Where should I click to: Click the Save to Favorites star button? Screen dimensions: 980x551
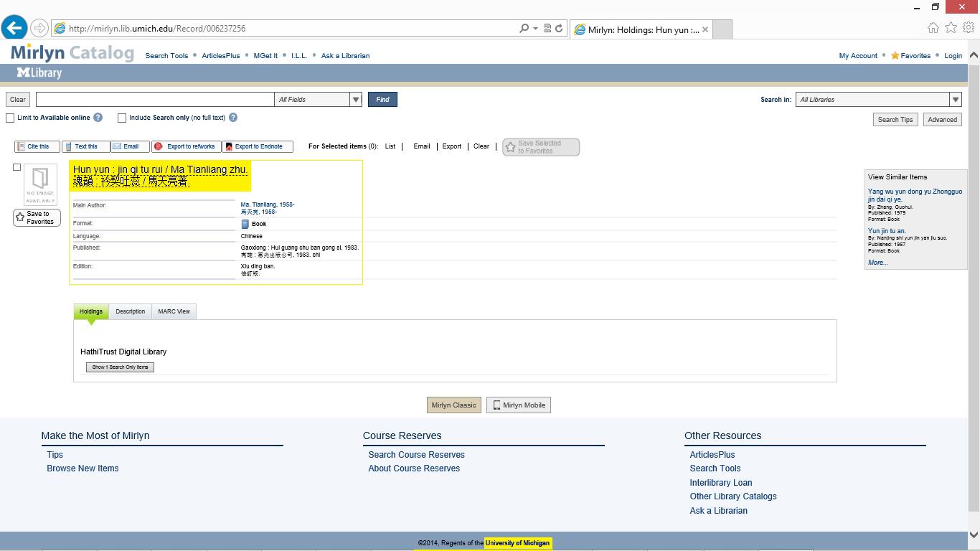(37, 217)
